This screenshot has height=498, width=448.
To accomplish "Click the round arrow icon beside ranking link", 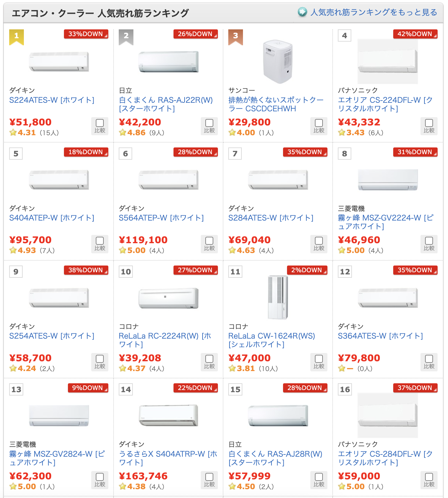I will [x=302, y=12].
